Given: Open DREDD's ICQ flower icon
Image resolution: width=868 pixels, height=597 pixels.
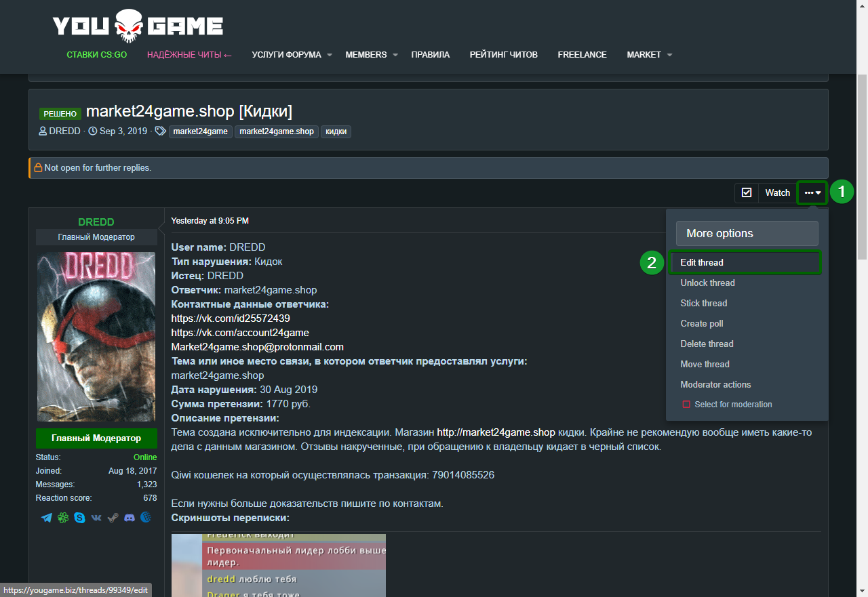Looking at the screenshot, I should click(x=63, y=518).
